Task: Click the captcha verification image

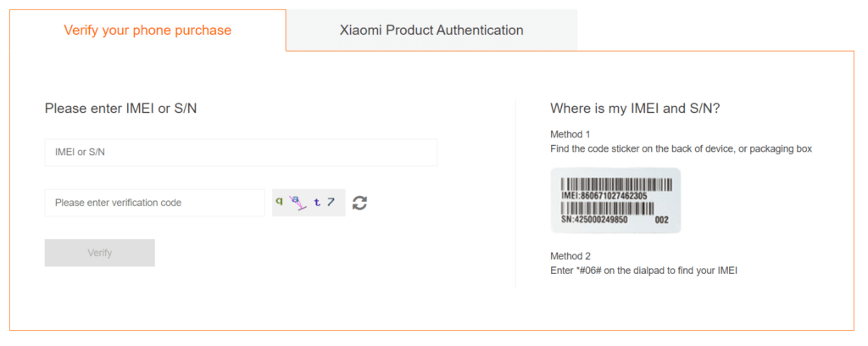Action: [x=309, y=203]
